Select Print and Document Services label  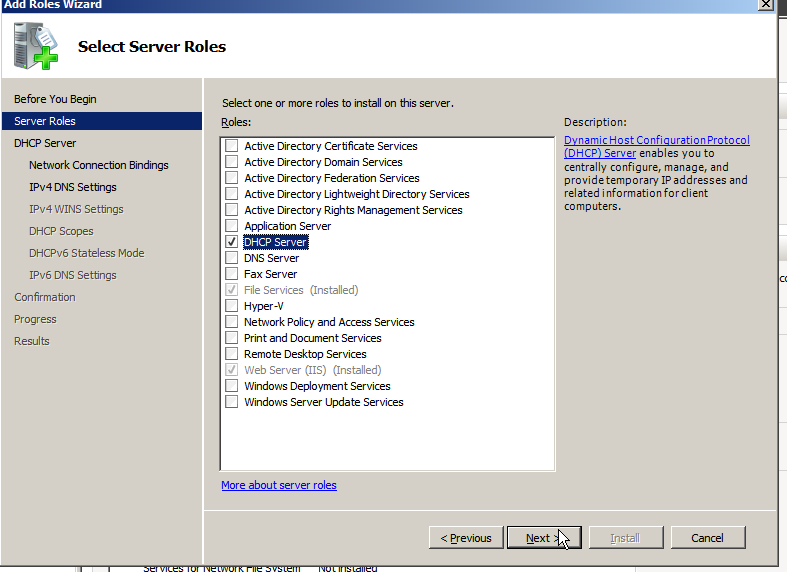tap(313, 338)
